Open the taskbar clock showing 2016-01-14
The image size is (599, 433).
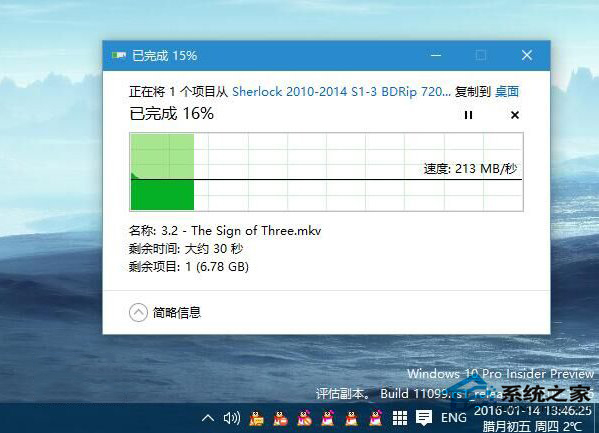(x=533, y=418)
